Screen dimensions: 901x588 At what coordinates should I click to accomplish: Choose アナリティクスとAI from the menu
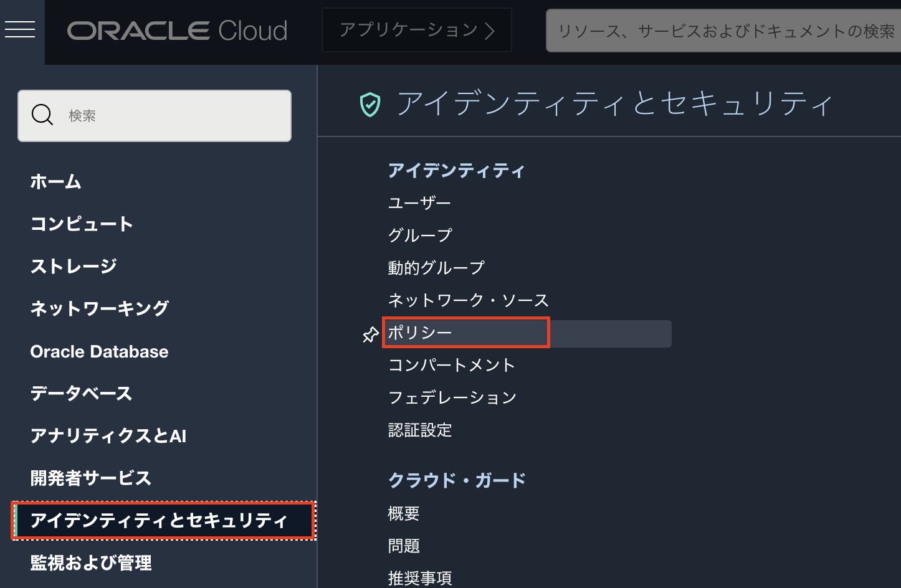point(108,436)
